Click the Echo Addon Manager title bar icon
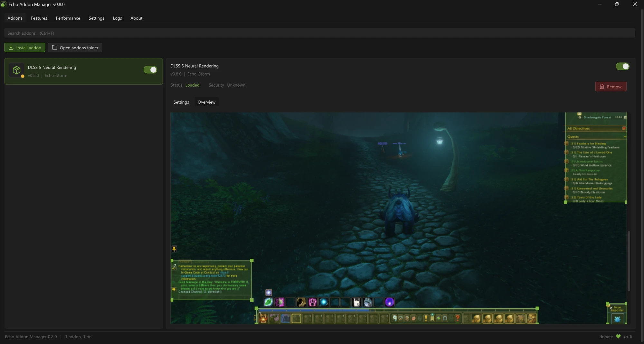 click(4, 5)
